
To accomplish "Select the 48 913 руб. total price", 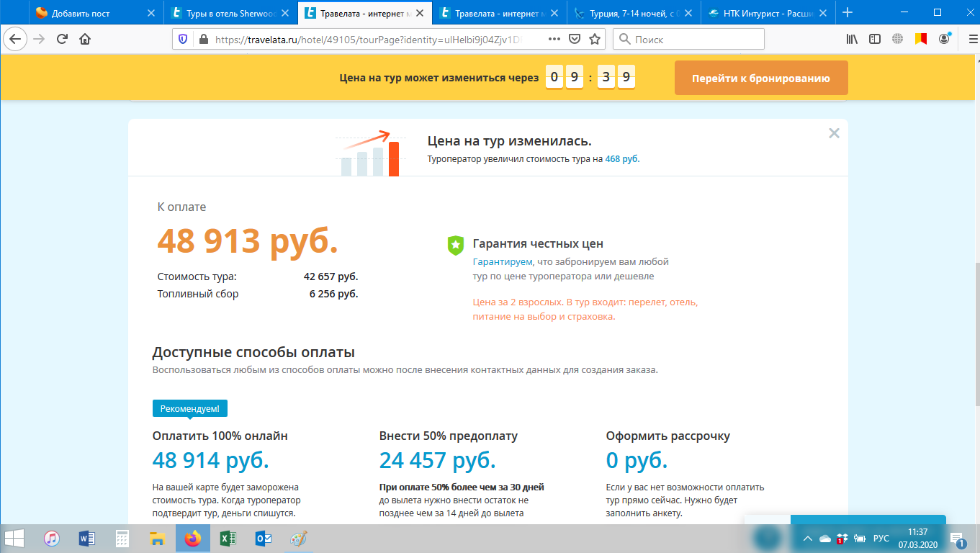I will coord(248,240).
